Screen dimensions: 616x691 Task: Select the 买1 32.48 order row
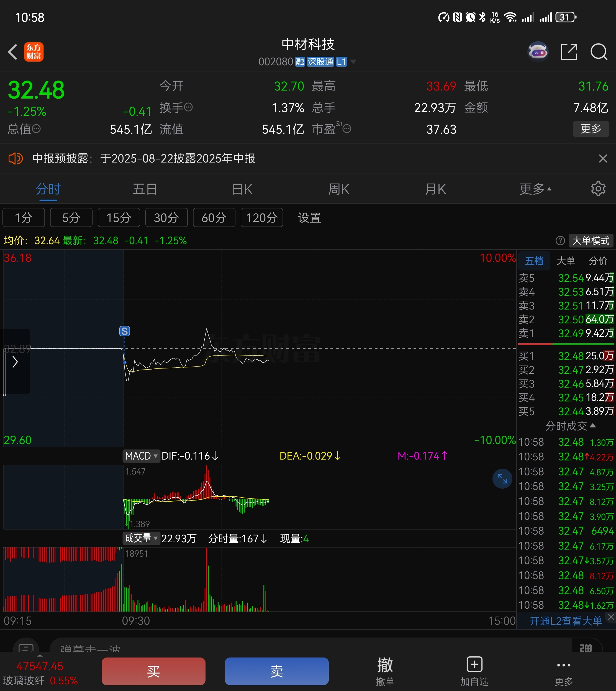pyautogui.click(x=566, y=356)
